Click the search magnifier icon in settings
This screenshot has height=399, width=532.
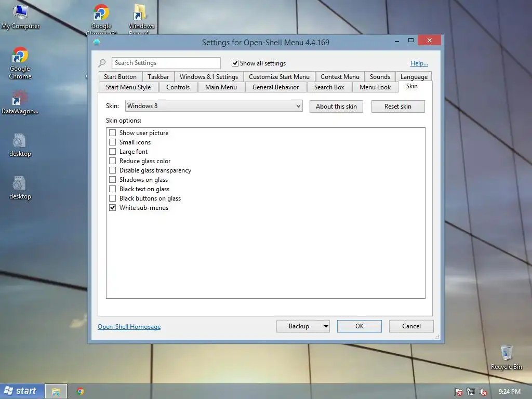tap(102, 63)
